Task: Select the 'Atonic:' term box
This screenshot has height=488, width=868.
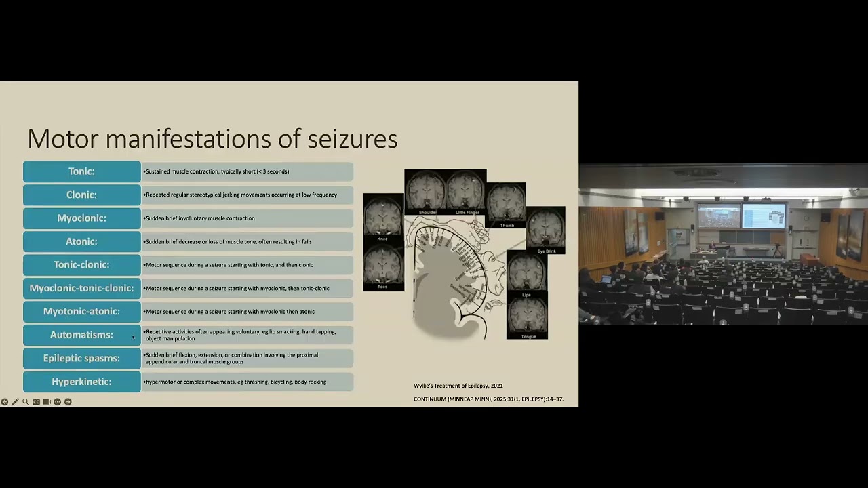Action: tap(81, 241)
